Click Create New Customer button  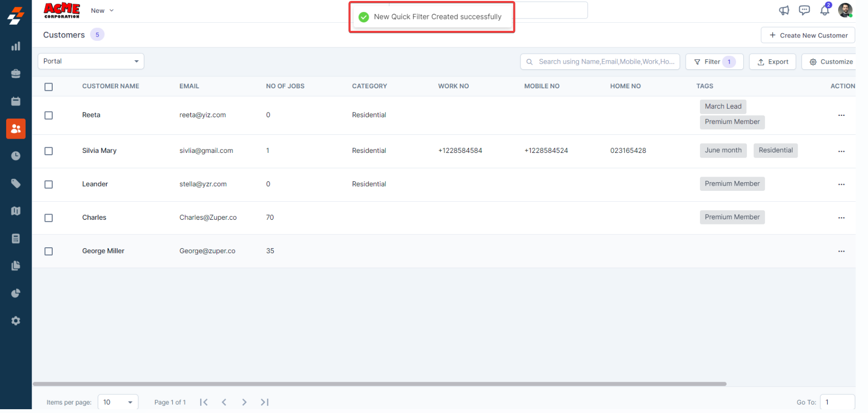[x=808, y=35]
